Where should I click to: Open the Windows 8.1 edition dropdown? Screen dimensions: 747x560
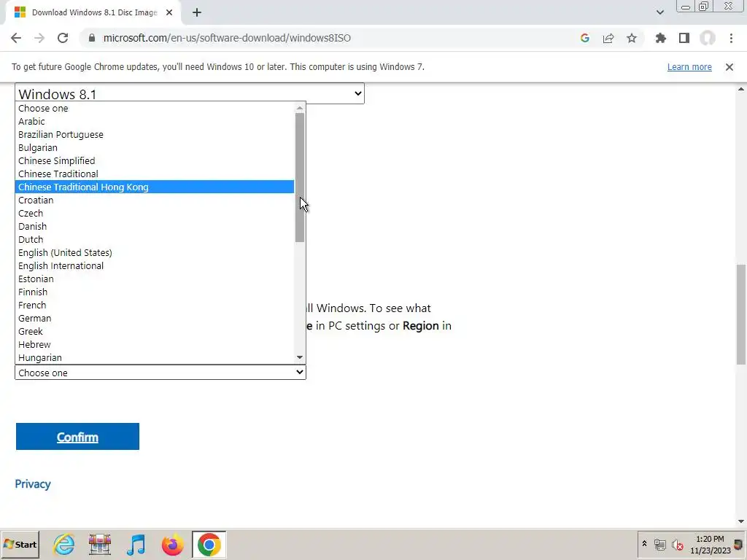click(190, 93)
